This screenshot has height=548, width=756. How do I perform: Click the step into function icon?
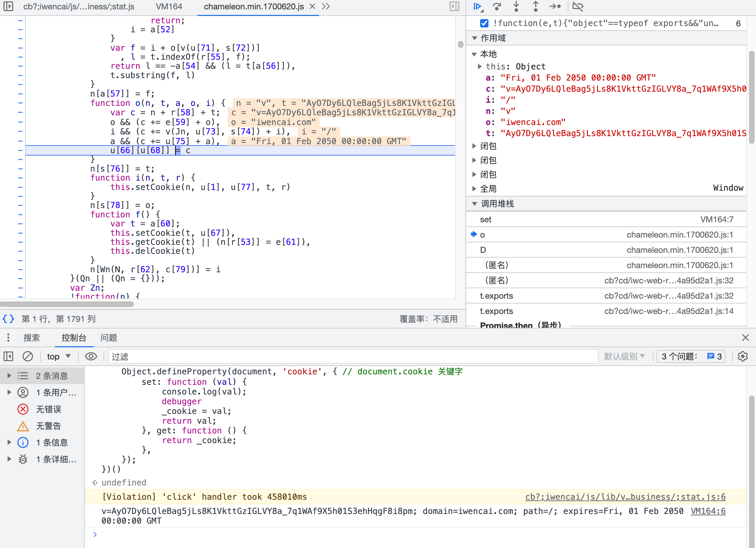[x=516, y=6]
